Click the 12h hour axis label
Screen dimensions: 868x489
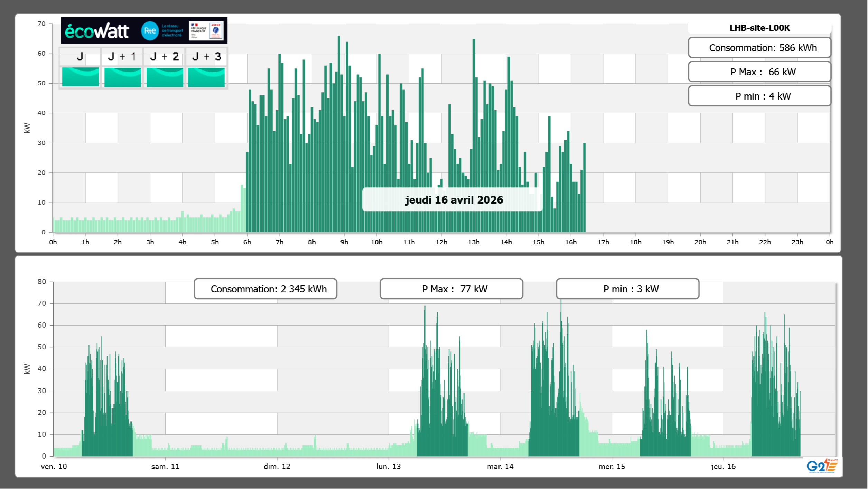pos(441,242)
